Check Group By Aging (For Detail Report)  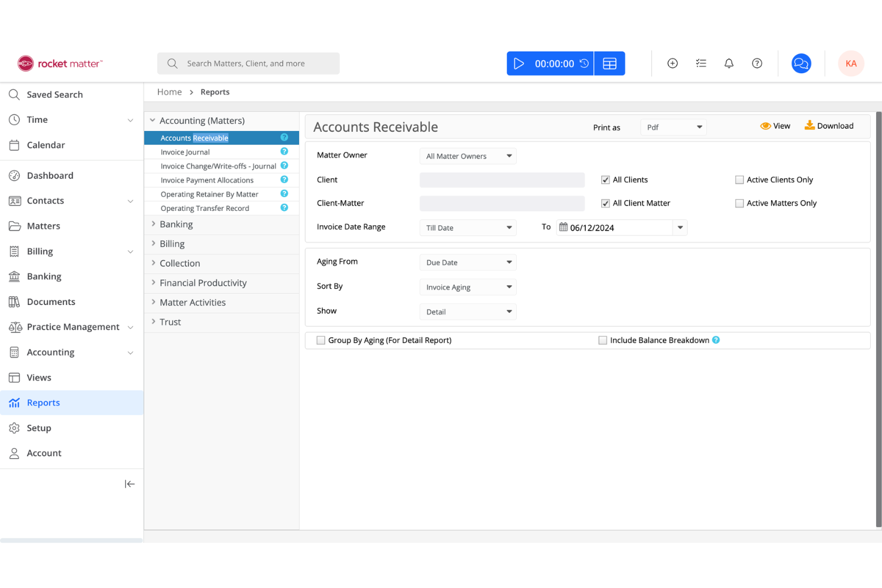point(321,340)
